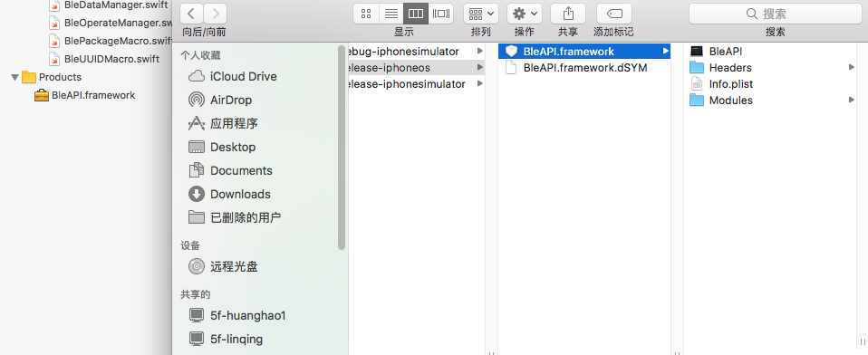Click the 共享的 sidebar header
The height and width of the screenshot is (355, 868).
(x=196, y=294)
